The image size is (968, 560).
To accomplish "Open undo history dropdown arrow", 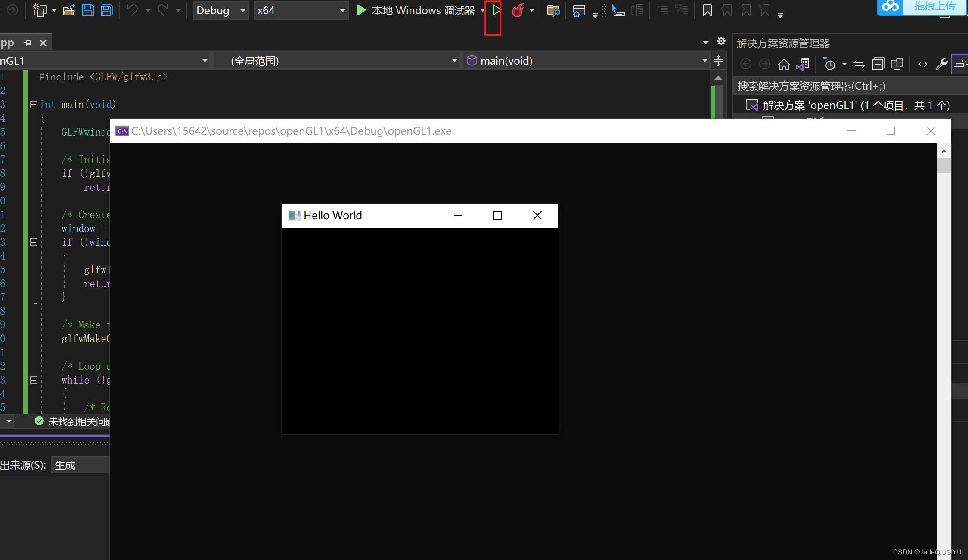I will tap(148, 10).
